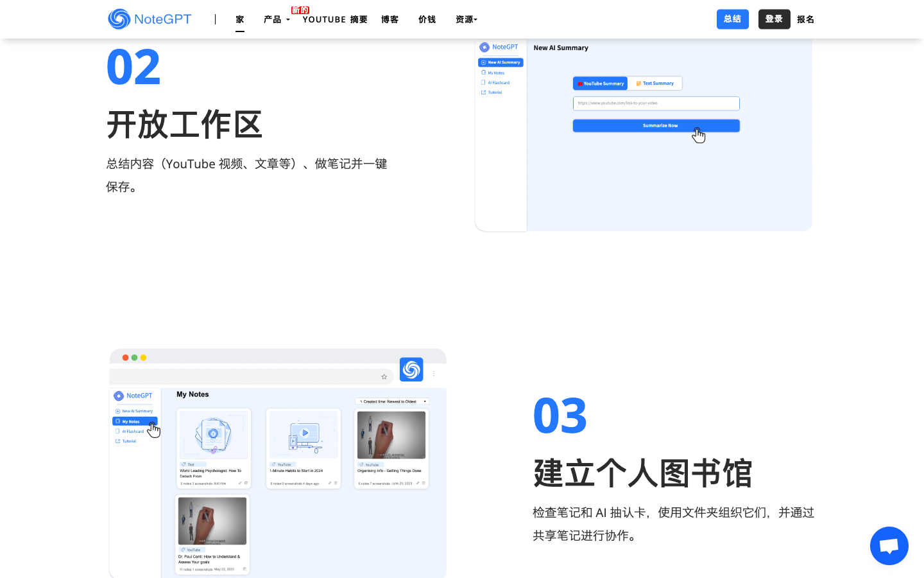Screen dimensions: 924x578
Task: Click the bookmark star in mockup address bar
Action: pos(384,377)
